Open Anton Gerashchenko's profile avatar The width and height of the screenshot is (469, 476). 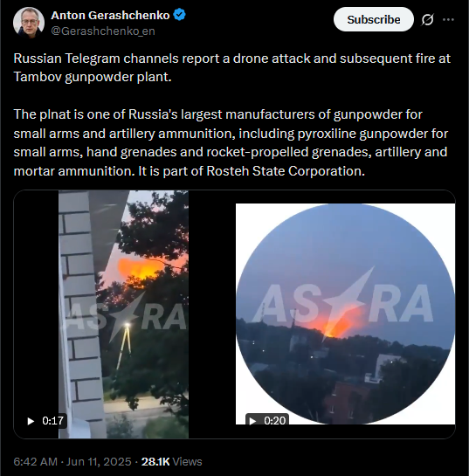pos(29,23)
